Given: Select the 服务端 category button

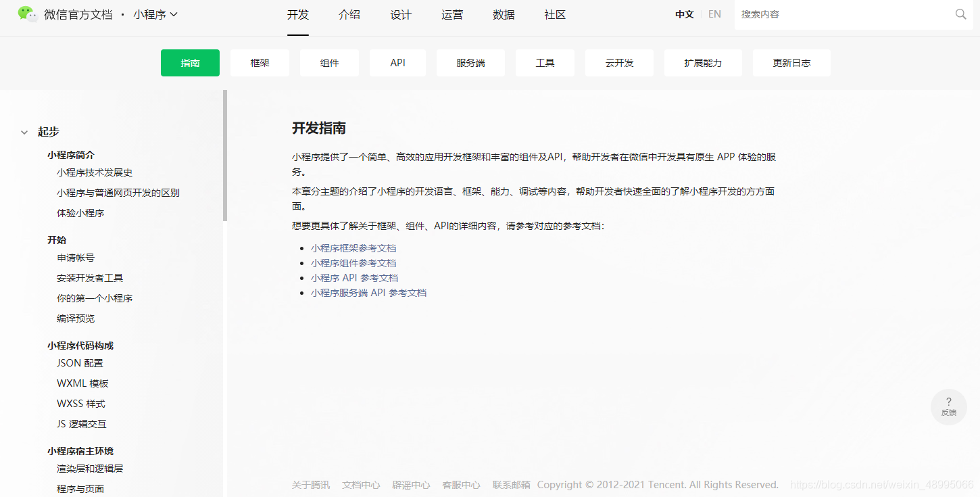Looking at the screenshot, I should pyautogui.click(x=470, y=63).
